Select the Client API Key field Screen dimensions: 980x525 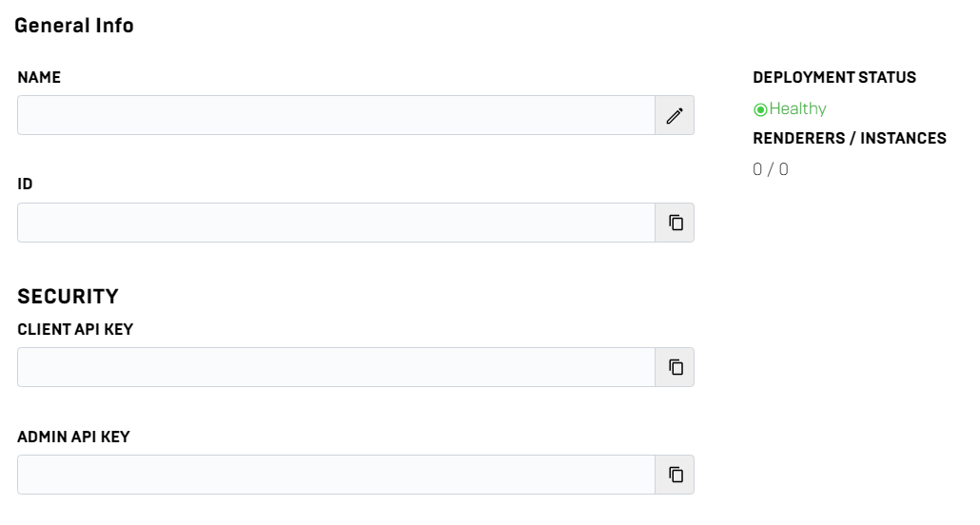coord(336,367)
